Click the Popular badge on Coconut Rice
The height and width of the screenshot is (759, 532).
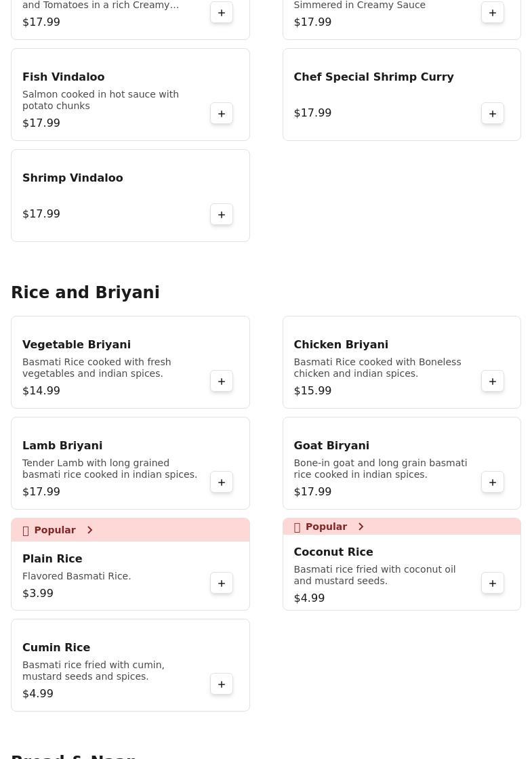(x=325, y=527)
